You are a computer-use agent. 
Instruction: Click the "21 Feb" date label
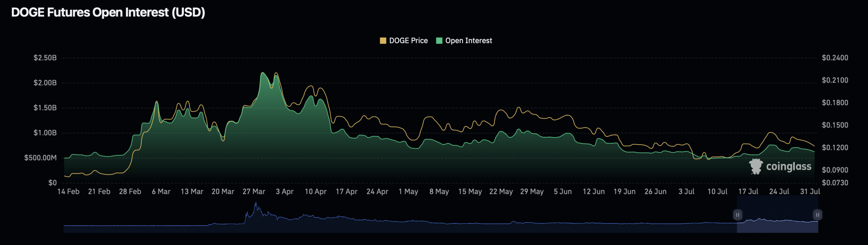[x=99, y=192]
